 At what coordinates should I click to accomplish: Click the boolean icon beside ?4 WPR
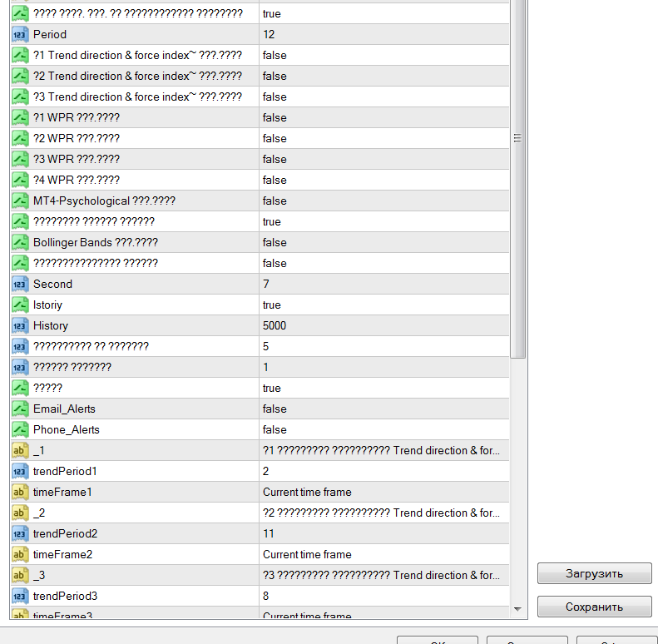pos(20,180)
